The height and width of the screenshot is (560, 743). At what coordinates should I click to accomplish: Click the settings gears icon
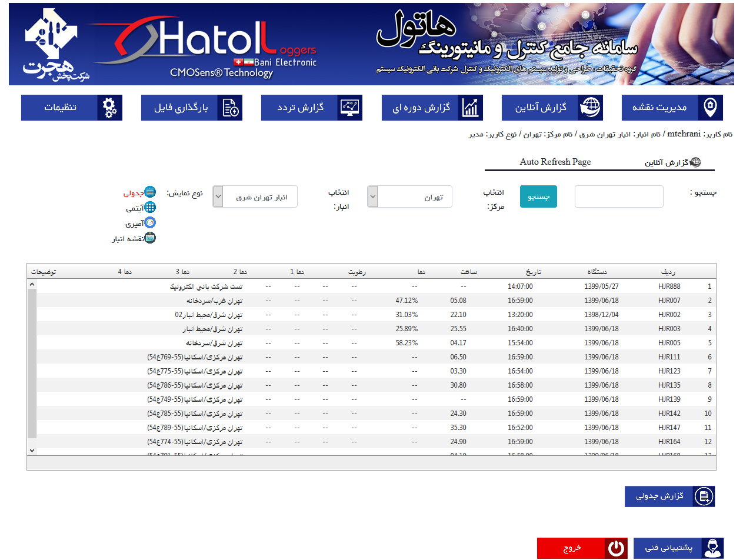110,108
